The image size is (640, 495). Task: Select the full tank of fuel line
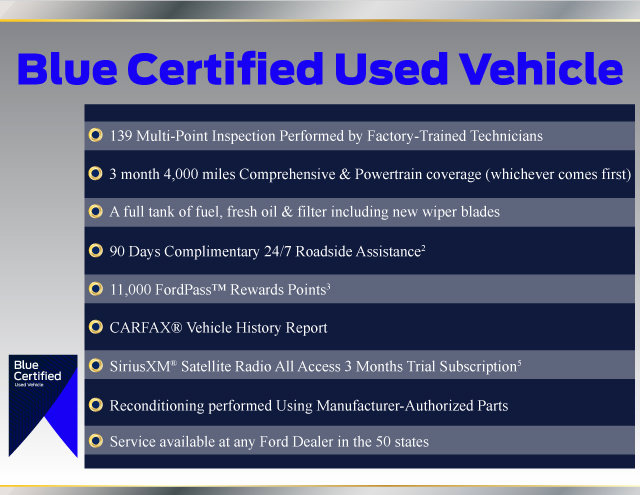[304, 212]
